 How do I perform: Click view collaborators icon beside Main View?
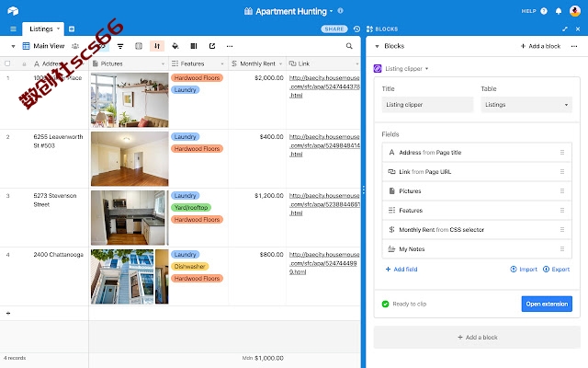(x=75, y=46)
